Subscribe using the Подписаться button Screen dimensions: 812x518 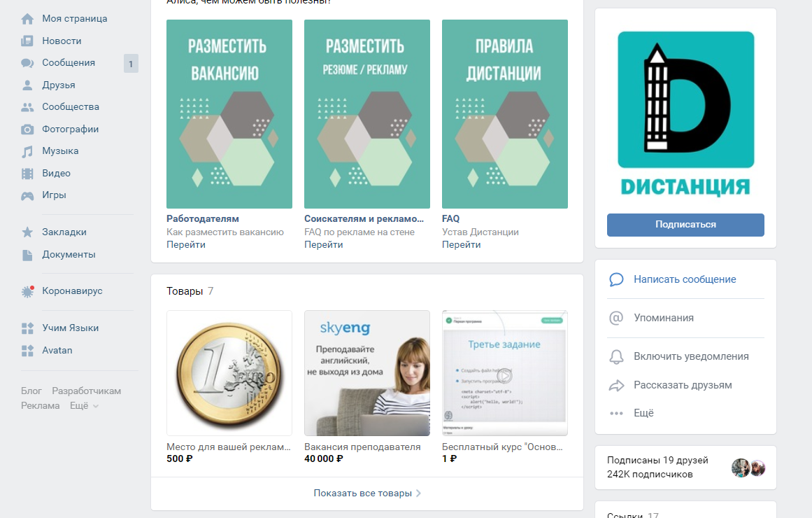(x=685, y=225)
